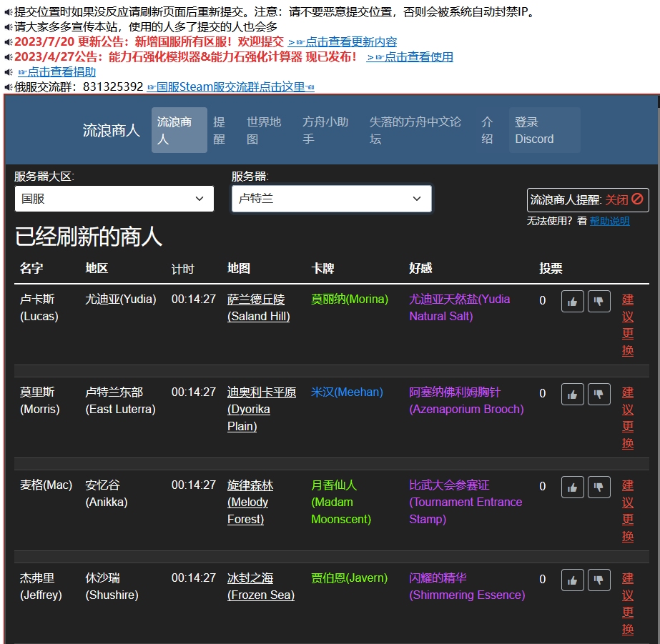660x644 pixels.
Task: Click the 投票 column header
Action: click(551, 268)
